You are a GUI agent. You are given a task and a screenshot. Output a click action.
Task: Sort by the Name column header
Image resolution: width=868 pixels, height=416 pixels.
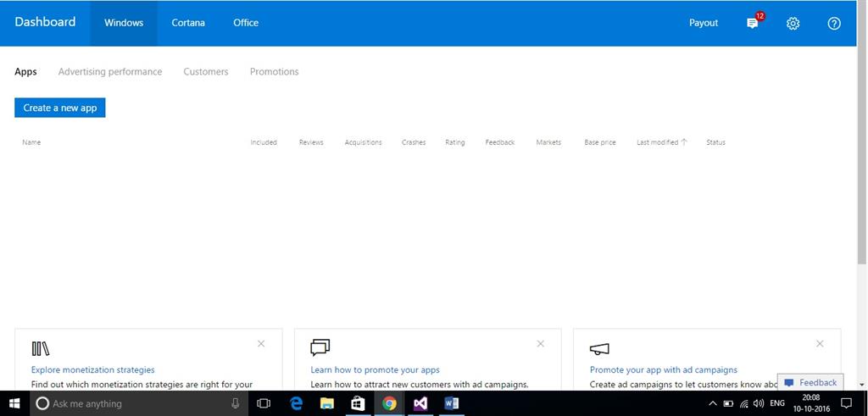(x=31, y=142)
